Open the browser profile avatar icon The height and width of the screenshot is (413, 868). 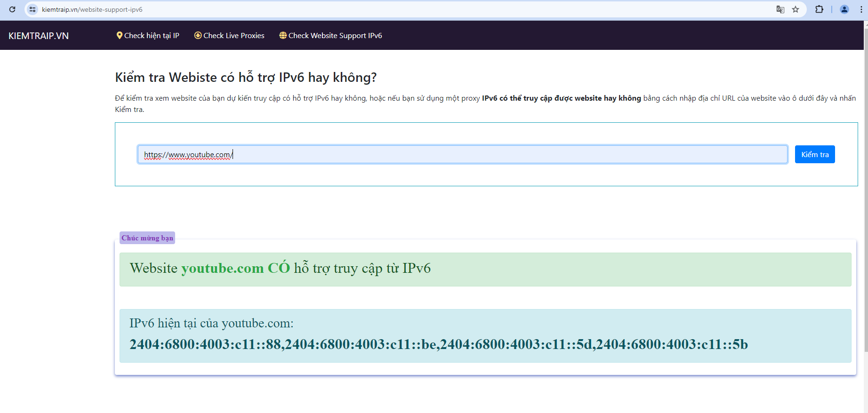click(844, 9)
